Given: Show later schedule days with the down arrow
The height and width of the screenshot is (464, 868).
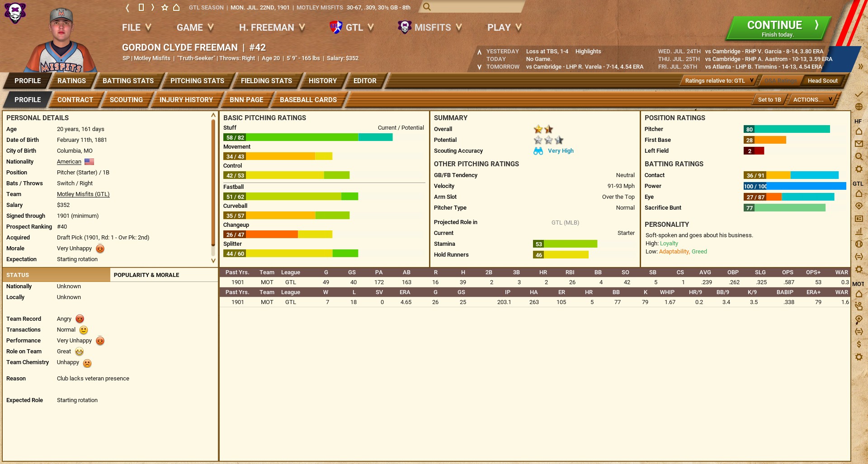Looking at the screenshot, I should tap(479, 67).
